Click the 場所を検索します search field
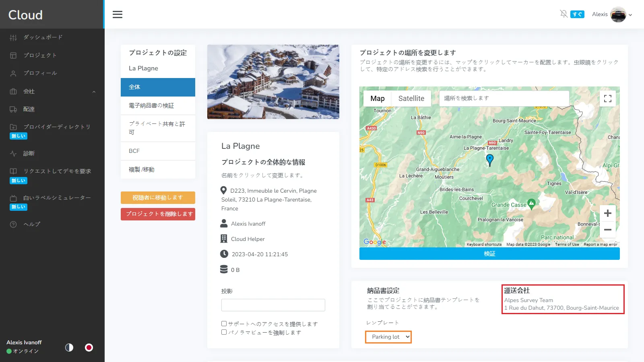Screen dimensions: 644x362 coord(504,98)
